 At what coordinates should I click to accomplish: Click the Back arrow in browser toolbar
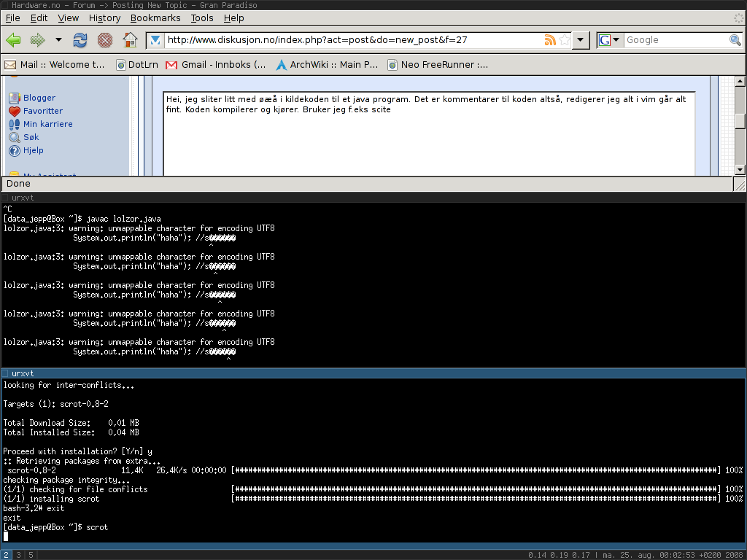pos(13,40)
